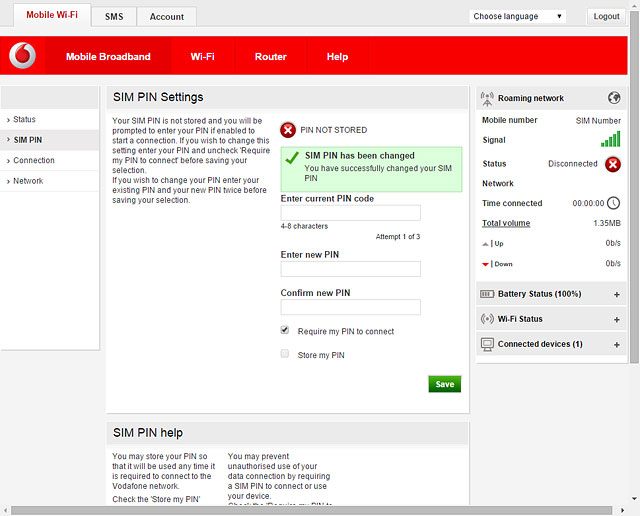
Task: Click the roaming network globe icon
Action: (x=614, y=98)
